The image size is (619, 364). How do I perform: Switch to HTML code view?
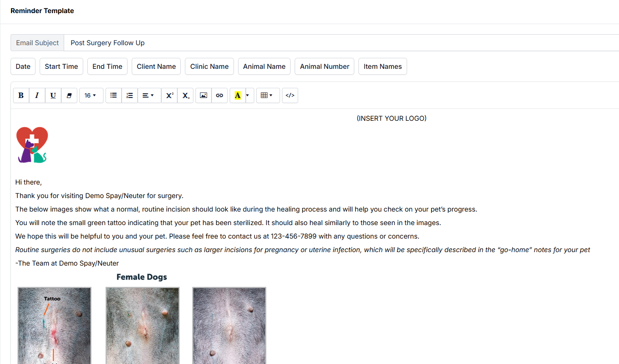(x=290, y=95)
